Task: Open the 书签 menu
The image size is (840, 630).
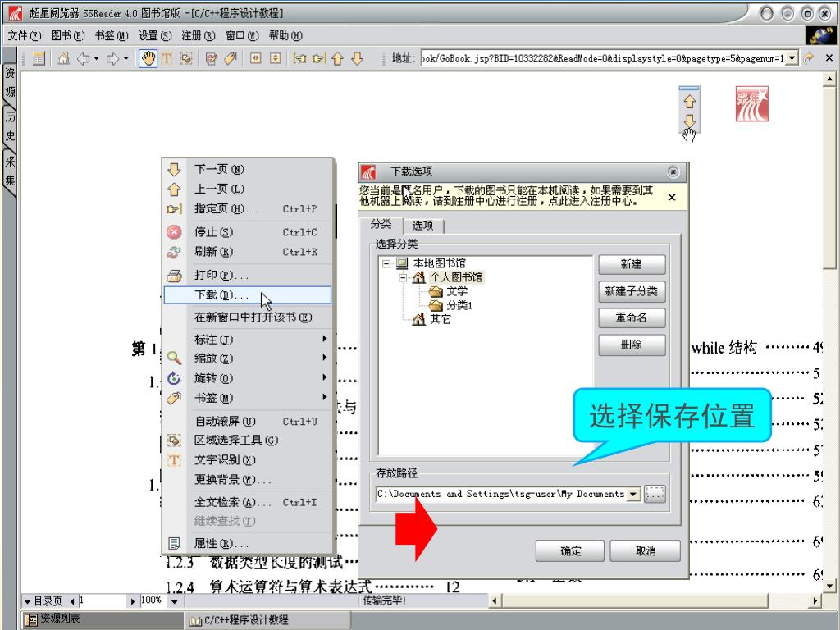Action: point(112,35)
